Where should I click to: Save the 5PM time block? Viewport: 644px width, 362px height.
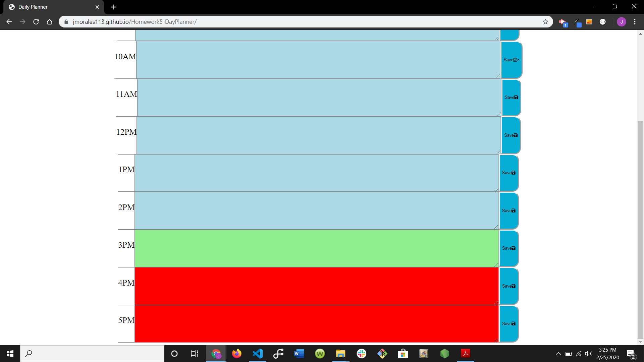click(x=508, y=324)
